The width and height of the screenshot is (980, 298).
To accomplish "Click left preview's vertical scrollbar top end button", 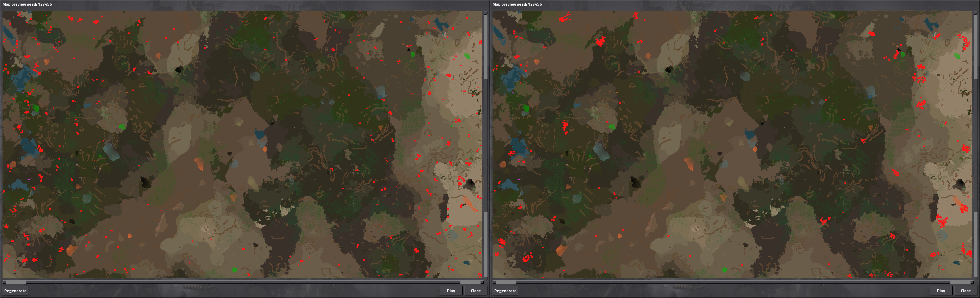I will [x=485, y=13].
